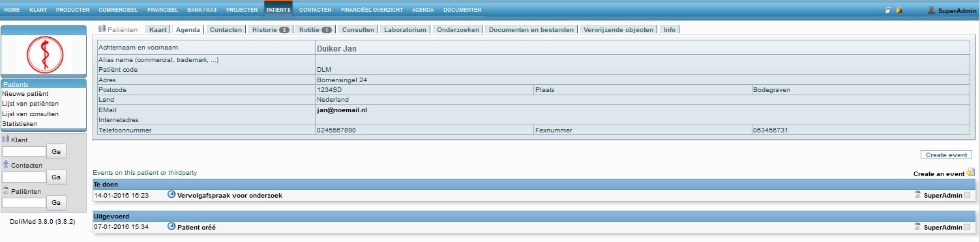This screenshot has height=242, width=980.
Task: Open the FINANCIËEL OVERZICHT menu
Action: (x=372, y=10)
